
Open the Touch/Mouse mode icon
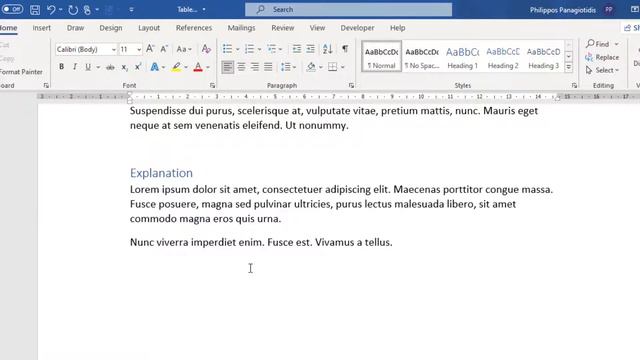[x=87, y=9]
